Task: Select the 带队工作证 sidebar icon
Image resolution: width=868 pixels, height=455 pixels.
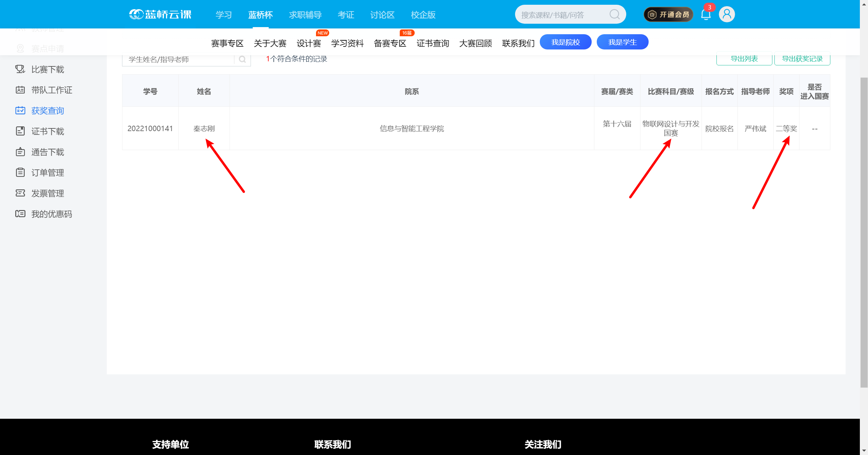Action: [20, 90]
